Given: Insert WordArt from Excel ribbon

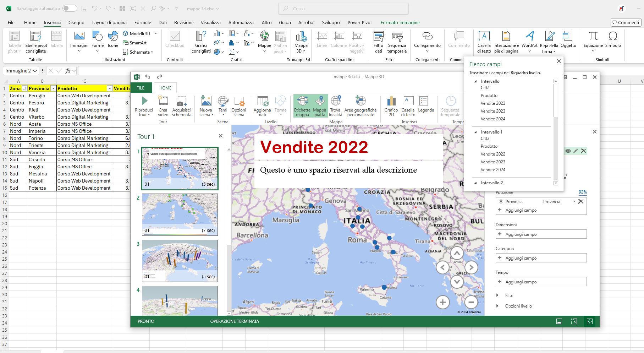Looking at the screenshot, I should pyautogui.click(x=529, y=42).
